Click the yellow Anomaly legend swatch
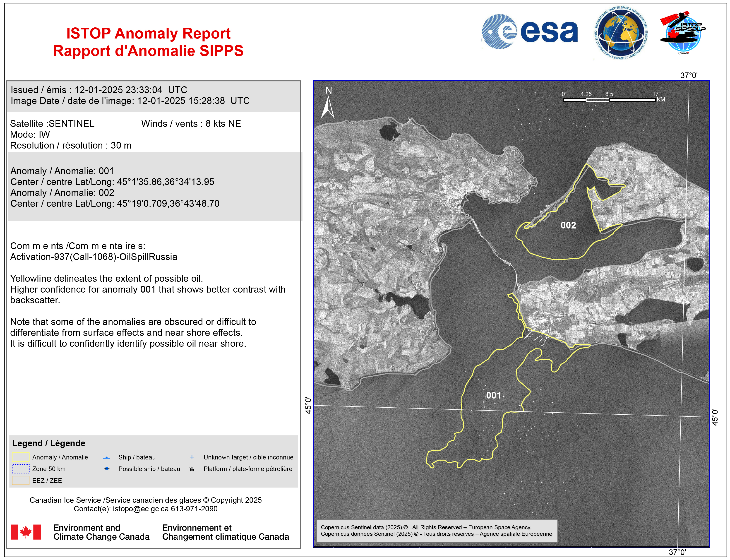The height and width of the screenshot is (560, 730). point(21,457)
